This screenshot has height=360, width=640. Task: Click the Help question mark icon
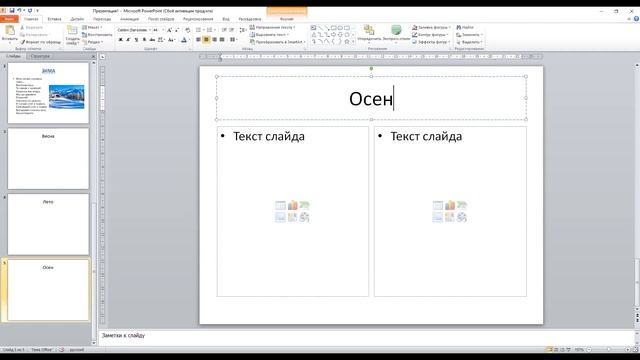click(x=636, y=19)
